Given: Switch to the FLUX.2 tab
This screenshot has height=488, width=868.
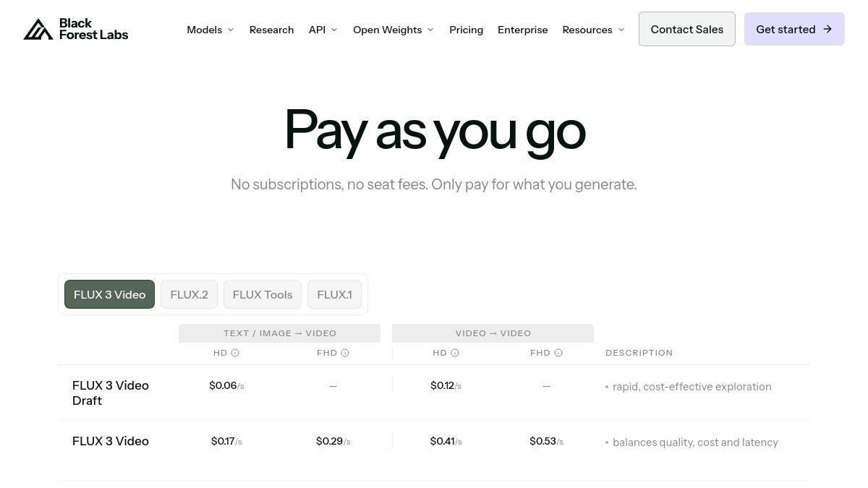Looking at the screenshot, I should point(189,294).
